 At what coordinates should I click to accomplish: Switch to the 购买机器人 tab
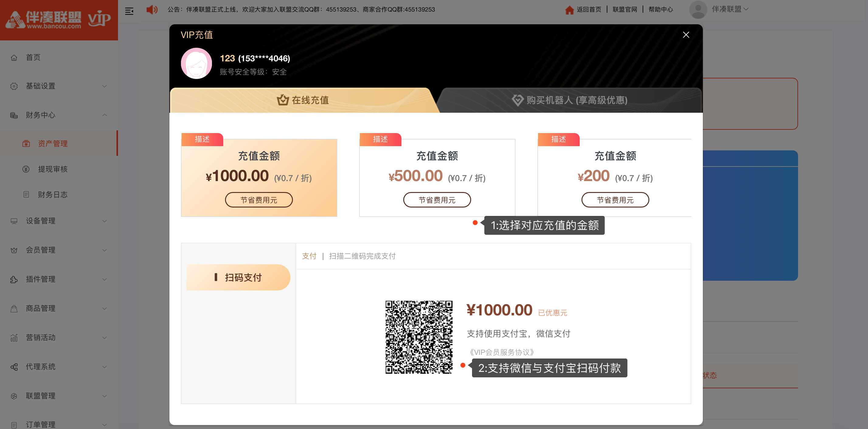pos(569,100)
